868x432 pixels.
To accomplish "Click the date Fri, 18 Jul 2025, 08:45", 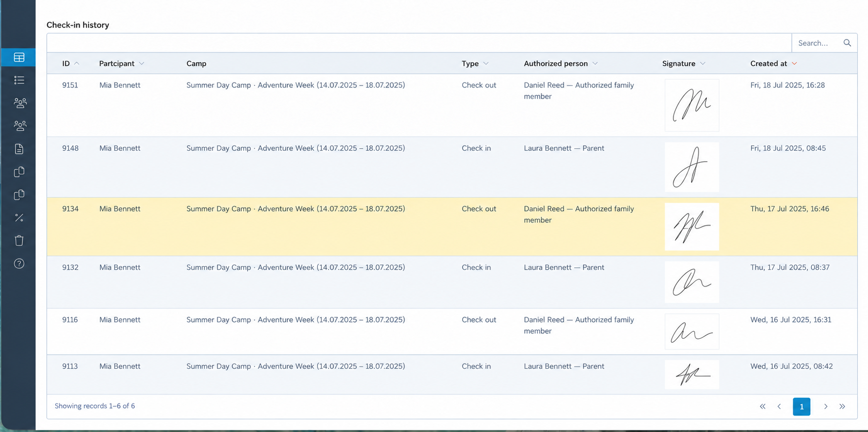I will tap(788, 148).
